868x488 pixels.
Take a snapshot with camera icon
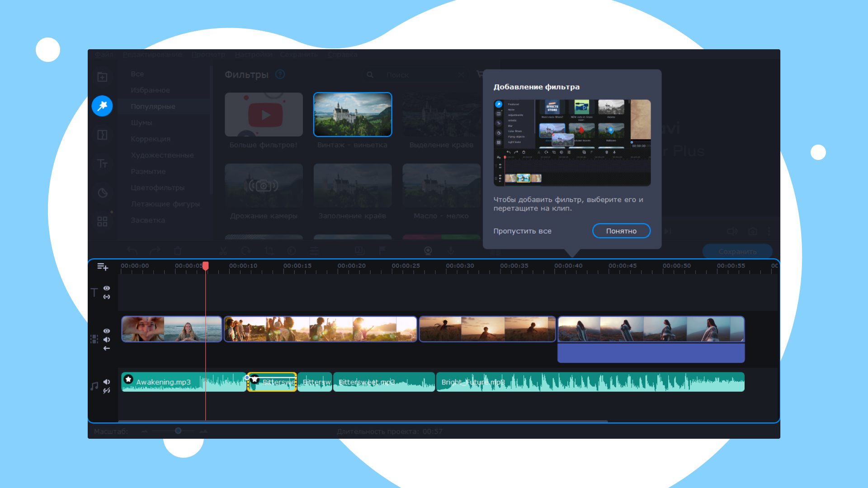click(753, 231)
